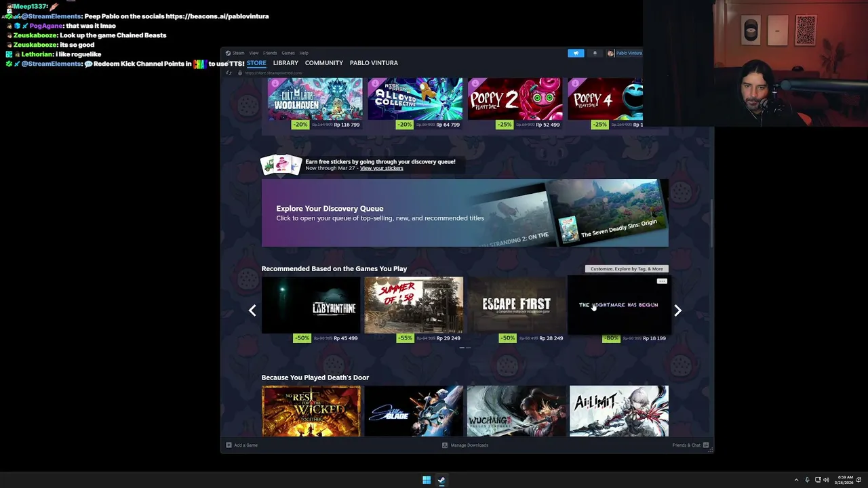Open the Windows Start menu

point(427,480)
